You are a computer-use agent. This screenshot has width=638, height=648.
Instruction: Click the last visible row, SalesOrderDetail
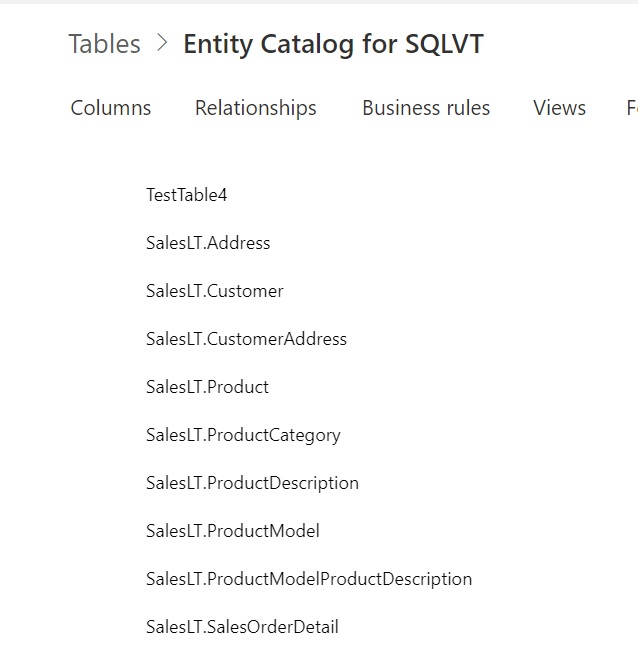pyautogui.click(x=242, y=627)
